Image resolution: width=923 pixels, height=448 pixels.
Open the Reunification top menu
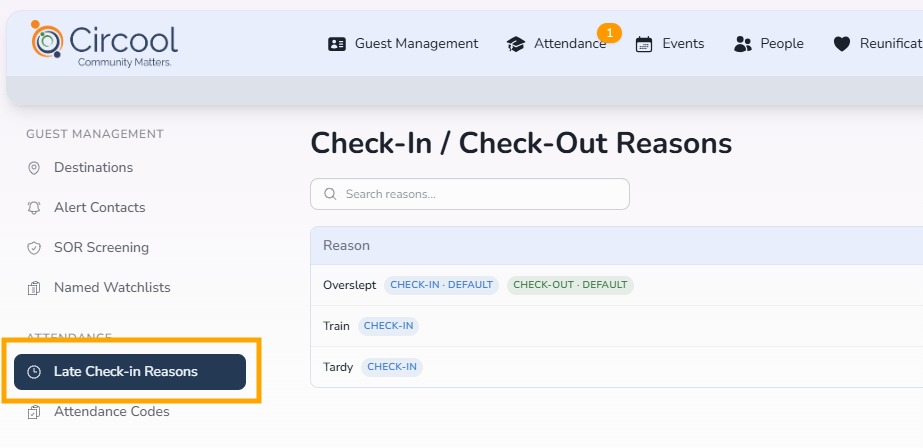(878, 44)
